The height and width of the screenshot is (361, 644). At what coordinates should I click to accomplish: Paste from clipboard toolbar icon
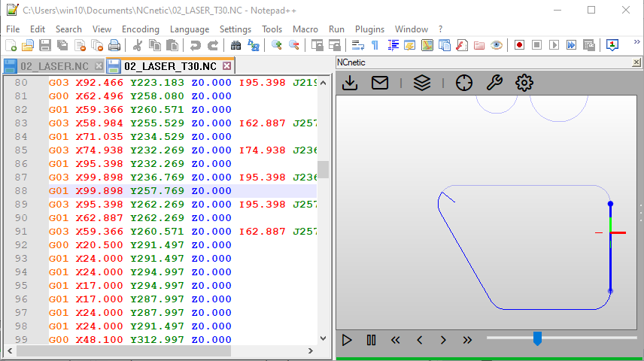(x=172, y=45)
